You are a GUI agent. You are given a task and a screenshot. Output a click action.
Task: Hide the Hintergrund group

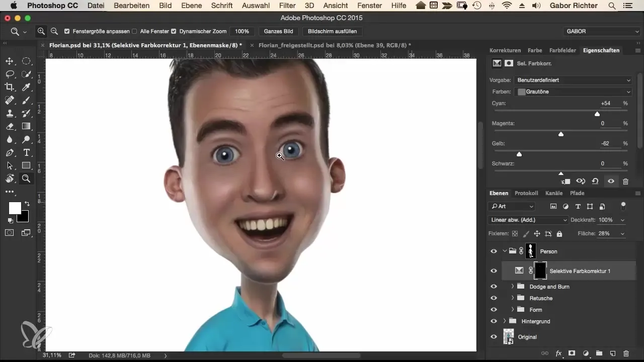click(494, 321)
